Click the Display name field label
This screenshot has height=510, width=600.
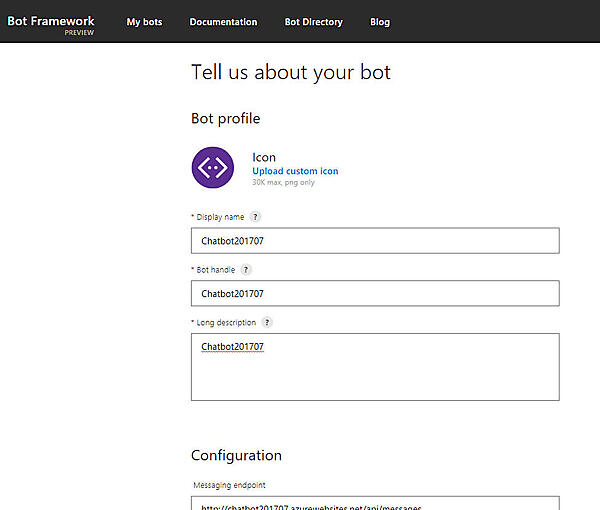tap(219, 216)
